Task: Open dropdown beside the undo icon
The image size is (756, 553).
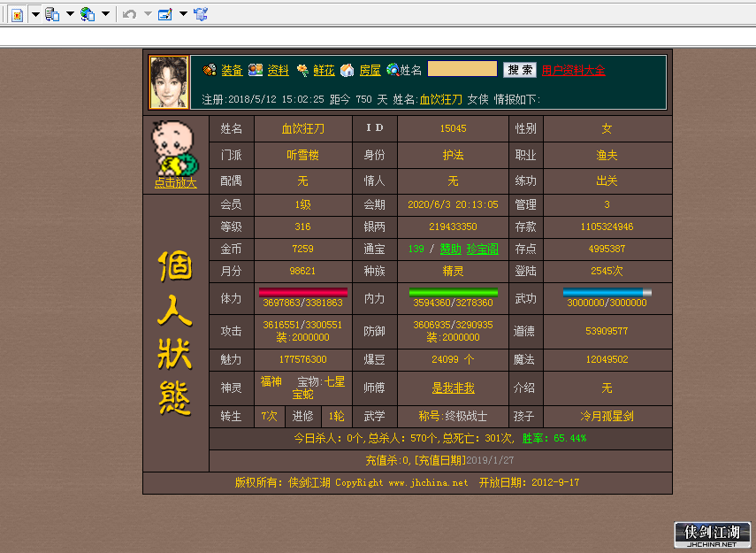Action: click(x=148, y=14)
